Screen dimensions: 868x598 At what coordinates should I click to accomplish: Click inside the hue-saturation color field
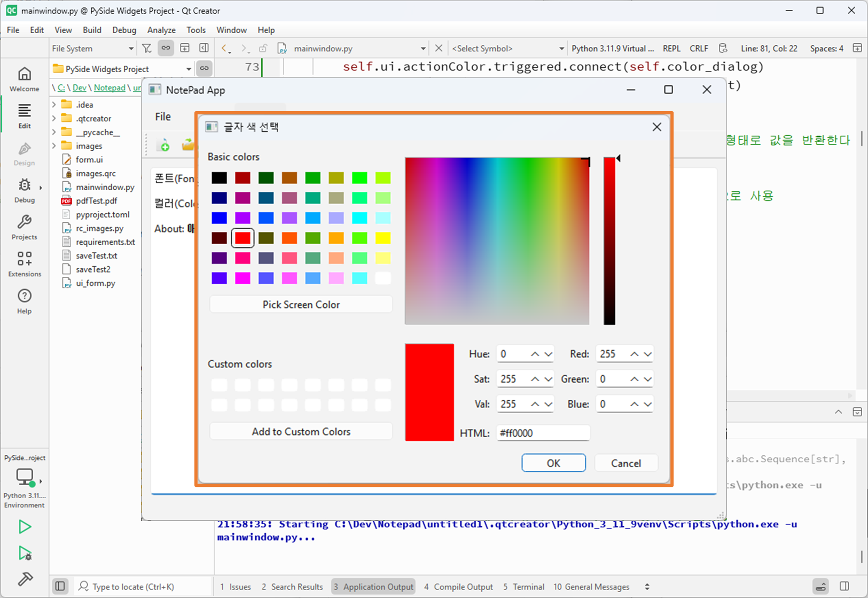pos(497,241)
